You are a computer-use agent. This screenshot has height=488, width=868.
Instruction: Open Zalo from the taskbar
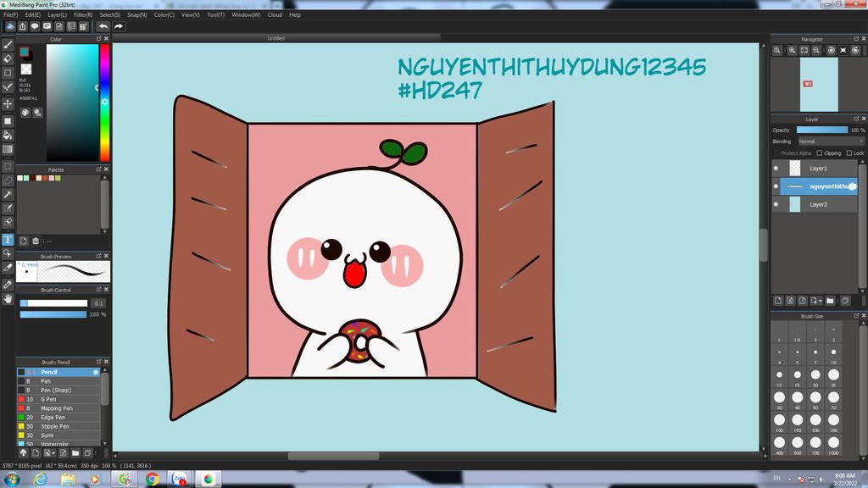180,480
